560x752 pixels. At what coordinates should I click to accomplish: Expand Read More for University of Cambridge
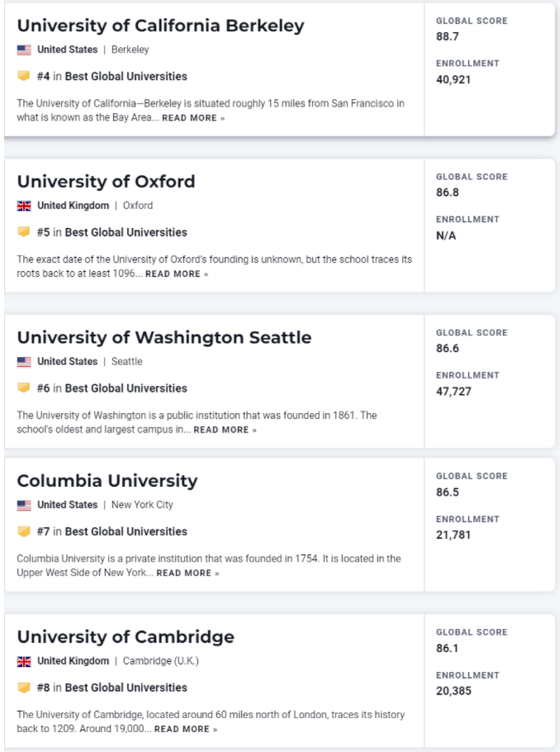(186, 730)
